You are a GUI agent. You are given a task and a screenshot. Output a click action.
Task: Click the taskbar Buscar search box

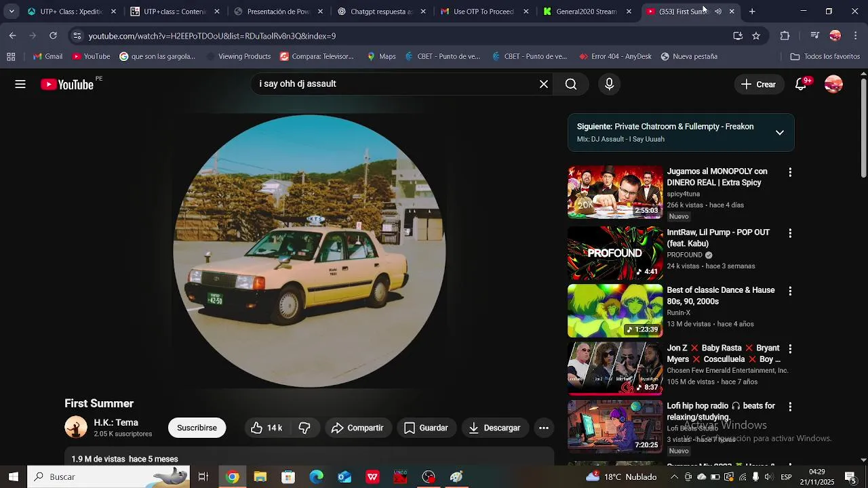(x=108, y=476)
